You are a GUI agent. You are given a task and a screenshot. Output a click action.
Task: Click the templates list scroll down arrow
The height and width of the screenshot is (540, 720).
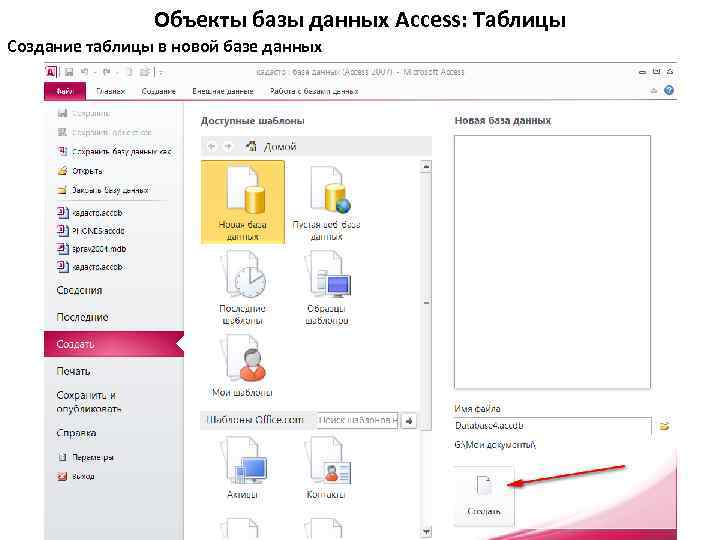pos(426,532)
